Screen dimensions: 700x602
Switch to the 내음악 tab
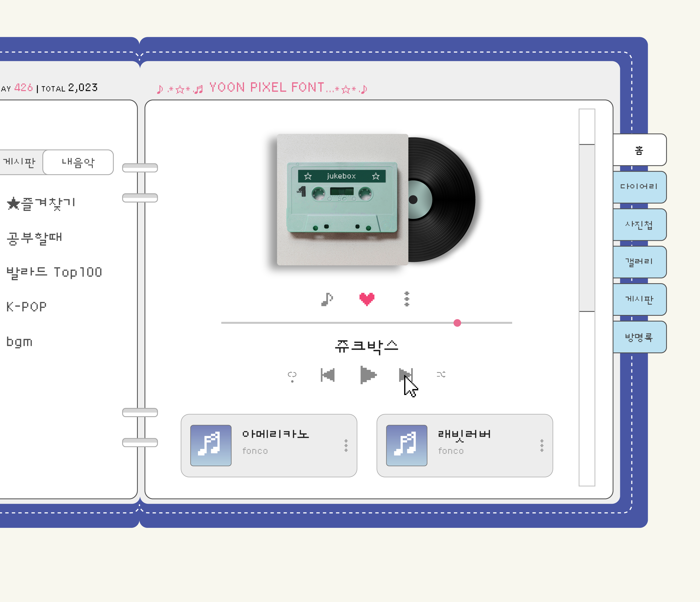[78, 162]
